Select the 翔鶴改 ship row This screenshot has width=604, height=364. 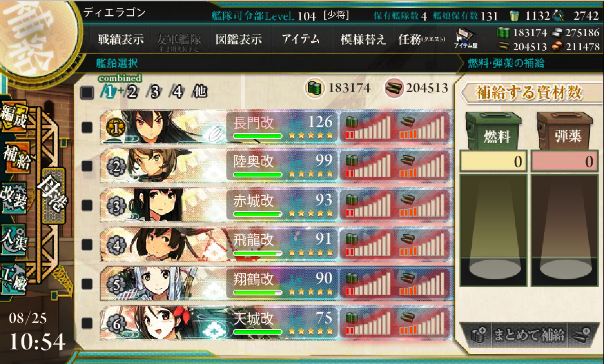click(276, 283)
